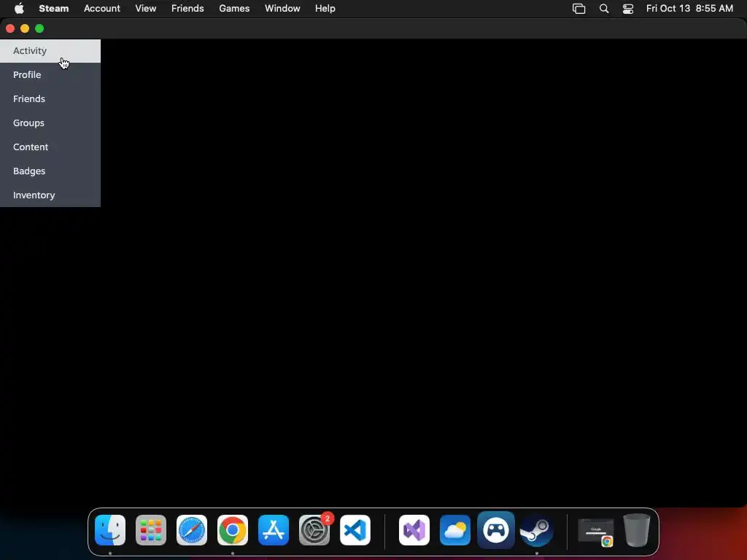747x560 pixels.
Task: Open Profile from the dropdown list
Action: point(50,75)
